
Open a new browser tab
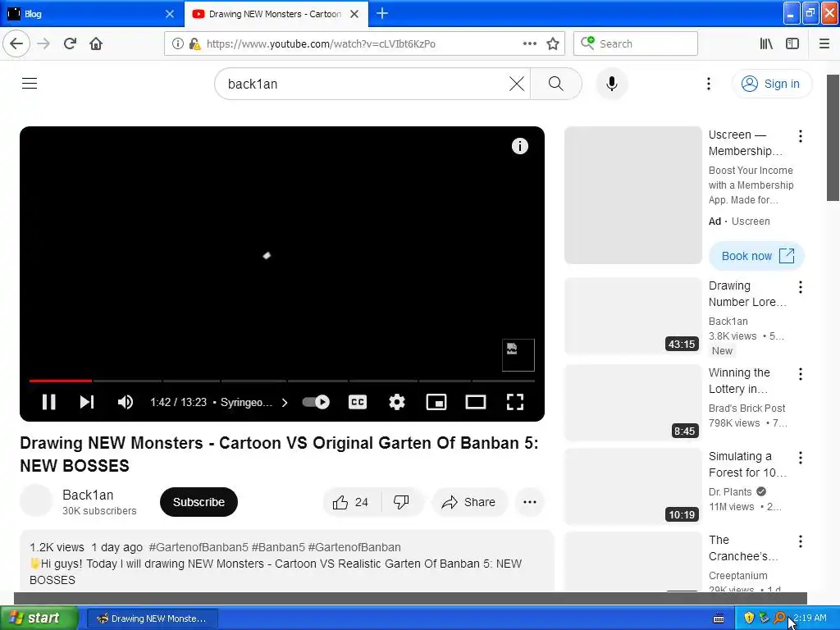tap(382, 13)
